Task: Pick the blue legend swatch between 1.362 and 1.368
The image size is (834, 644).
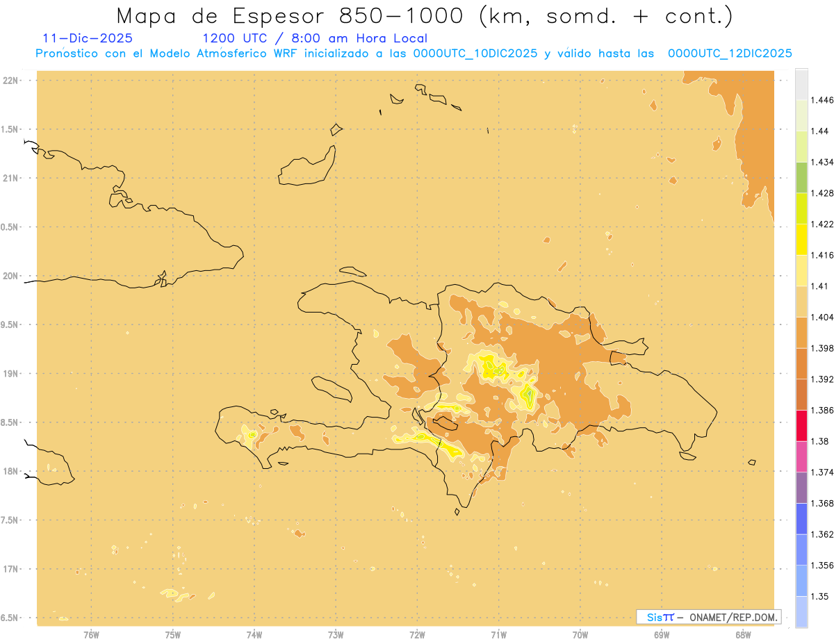Action: (801, 519)
